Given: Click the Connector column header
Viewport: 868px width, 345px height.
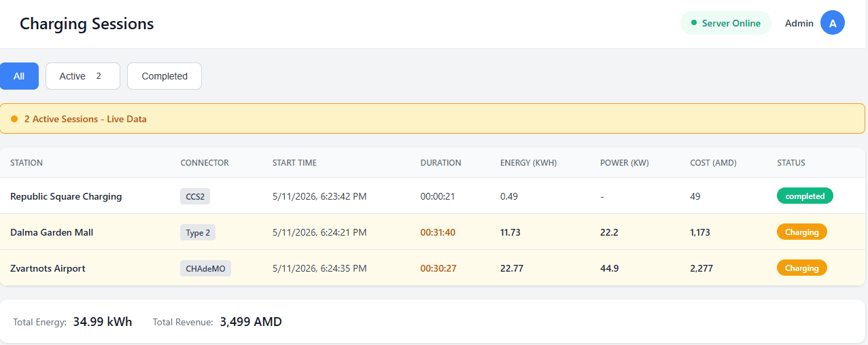Looking at the screenshot, I should pos(205,163).
